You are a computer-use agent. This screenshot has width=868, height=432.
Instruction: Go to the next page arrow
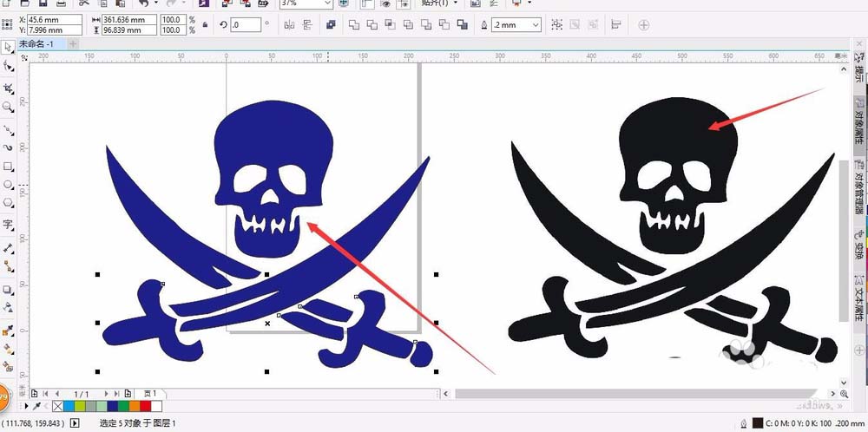[x=106, y=393]
